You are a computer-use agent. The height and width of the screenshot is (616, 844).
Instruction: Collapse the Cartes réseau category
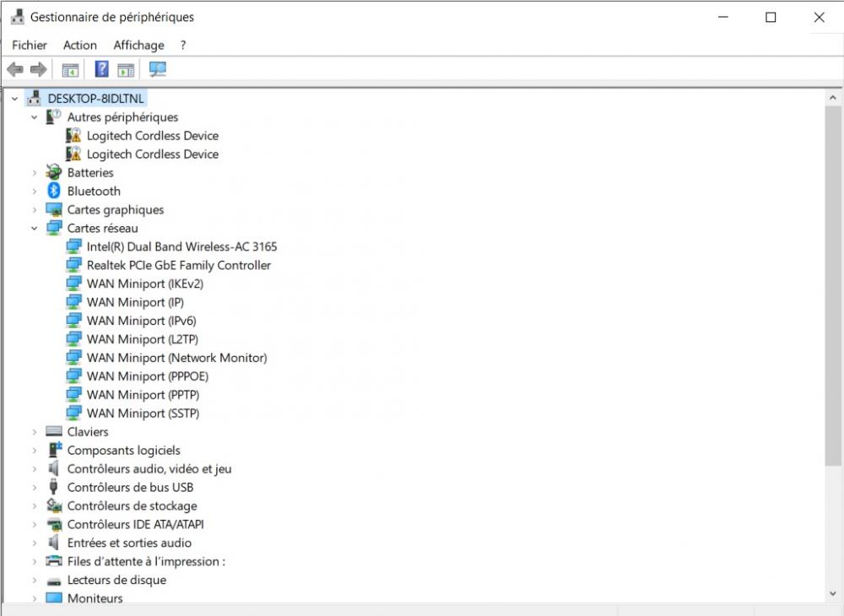click(x=35, y=229)
